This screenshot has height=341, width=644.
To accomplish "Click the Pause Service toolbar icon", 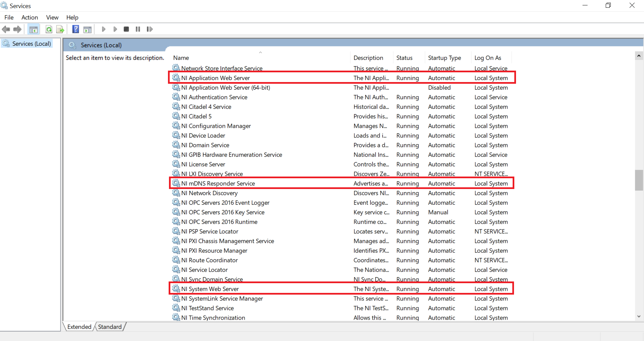I will point(138,29).
